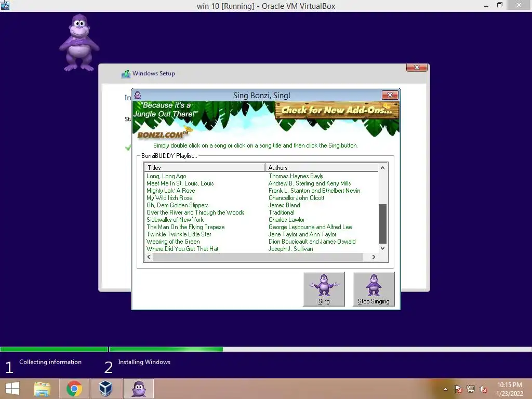Screen dimensions: 532x399
Task: Open the Windows Start button
Action: pyautogui.click(x=12, y=389)
